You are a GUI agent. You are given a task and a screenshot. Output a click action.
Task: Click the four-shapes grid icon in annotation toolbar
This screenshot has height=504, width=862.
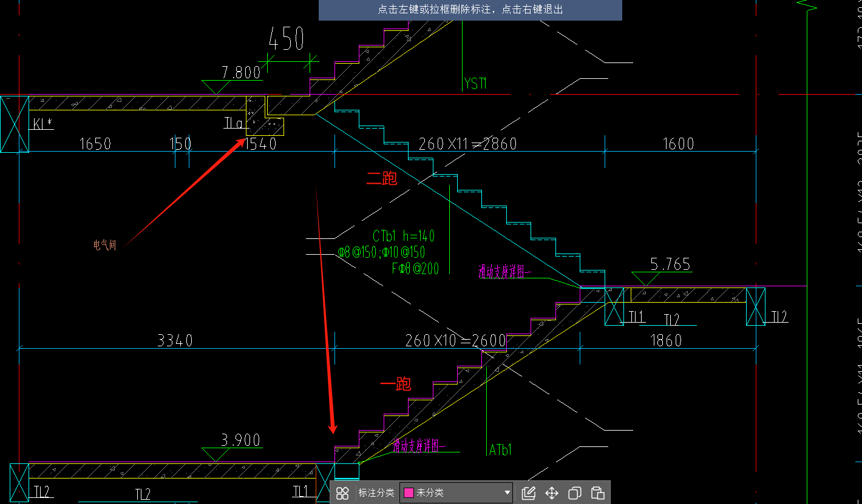(x=343, y=493)
